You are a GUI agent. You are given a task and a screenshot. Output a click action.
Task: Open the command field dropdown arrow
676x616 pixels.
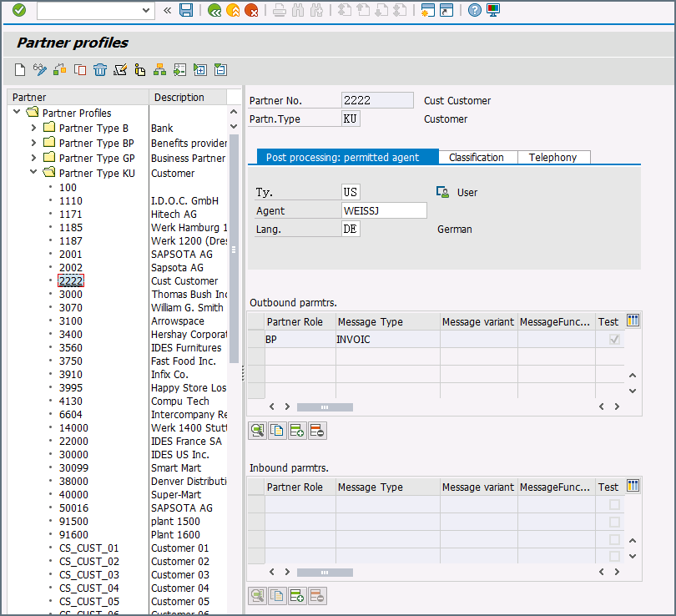[147, 10]
